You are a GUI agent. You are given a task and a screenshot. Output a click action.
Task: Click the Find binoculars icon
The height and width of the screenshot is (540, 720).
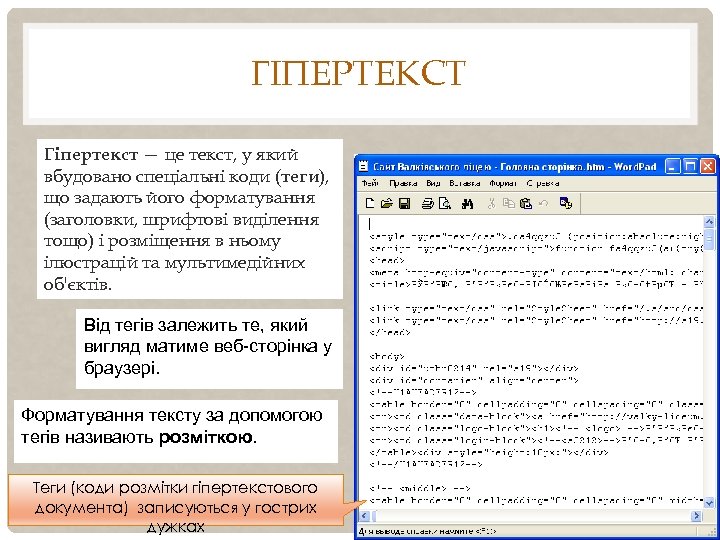coord(467,203)
